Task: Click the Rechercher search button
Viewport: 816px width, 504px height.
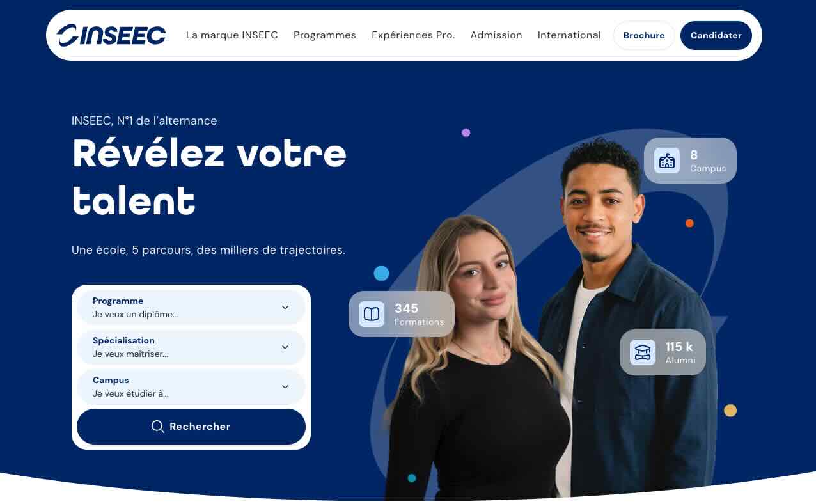Action: (x=191, y=427)
